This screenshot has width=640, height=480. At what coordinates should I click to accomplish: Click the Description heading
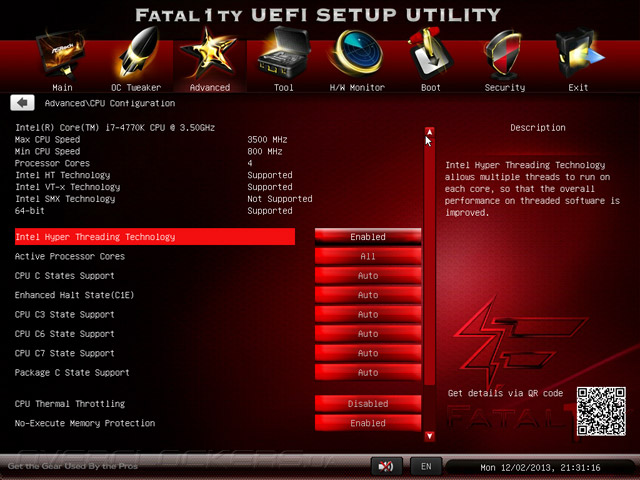pyautogui.click(x=538, y=128)
